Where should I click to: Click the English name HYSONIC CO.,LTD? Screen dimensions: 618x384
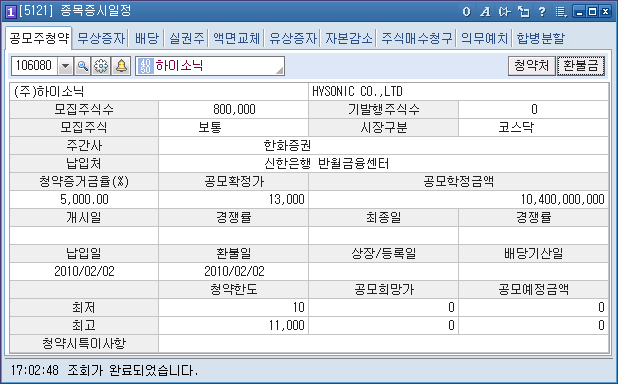click(357, 92)
